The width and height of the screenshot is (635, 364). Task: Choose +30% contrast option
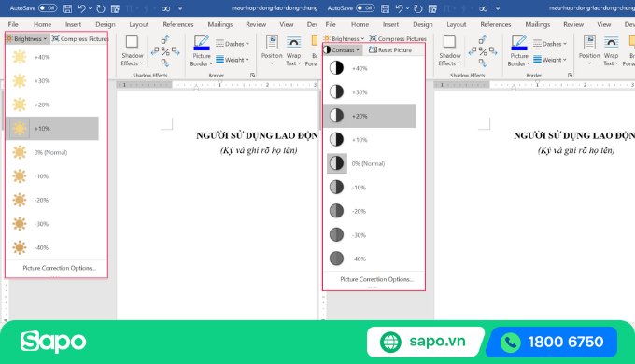point(370,92)
